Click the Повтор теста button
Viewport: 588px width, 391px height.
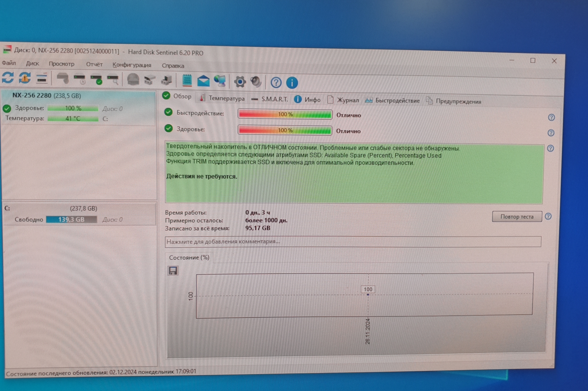(x=517, y=216)
